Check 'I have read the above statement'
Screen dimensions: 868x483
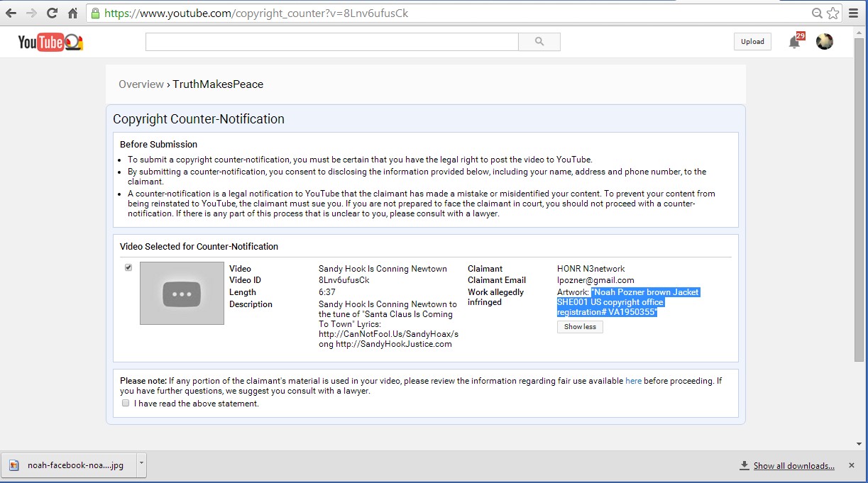[x=126, y=403]
